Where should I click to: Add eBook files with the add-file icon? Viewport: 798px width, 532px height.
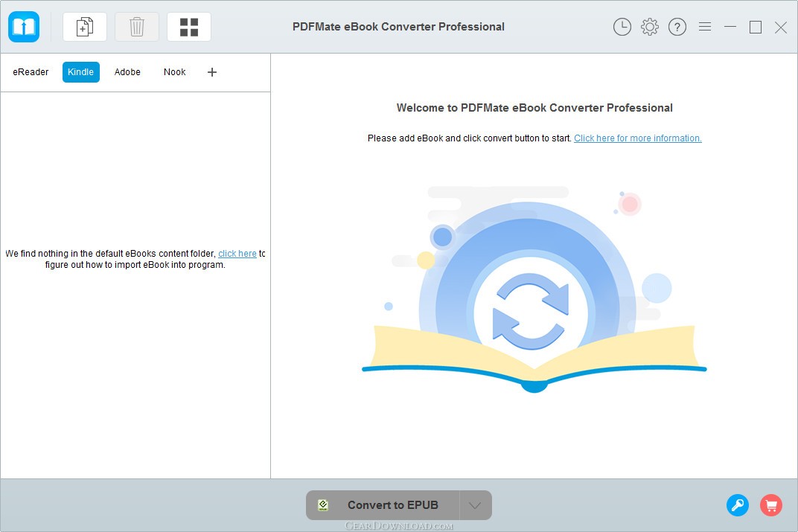tap(84, 27)
